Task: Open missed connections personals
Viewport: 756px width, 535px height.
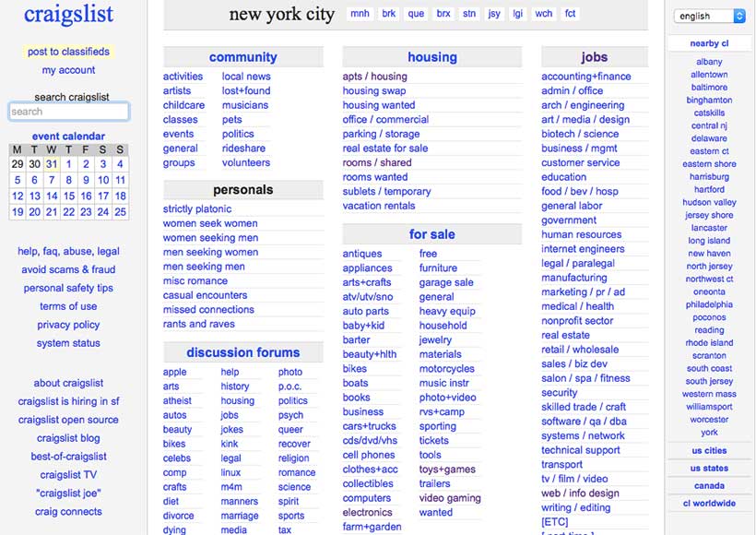Action: (208, 310)
